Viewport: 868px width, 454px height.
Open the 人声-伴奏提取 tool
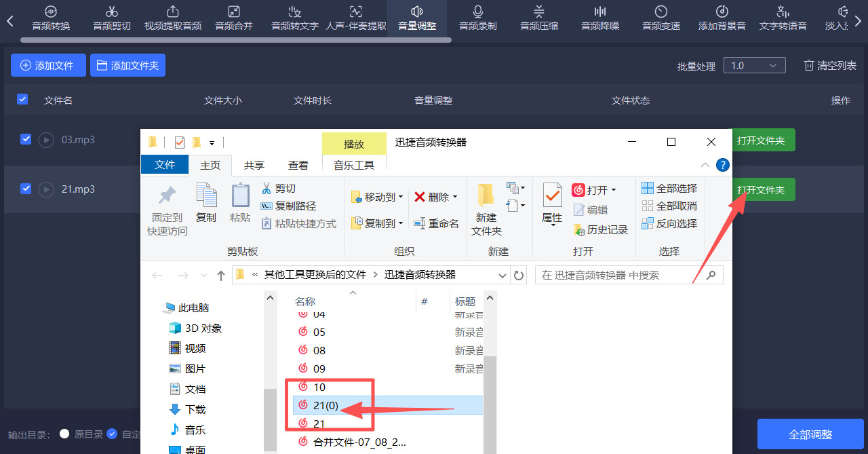pos(356,18)
